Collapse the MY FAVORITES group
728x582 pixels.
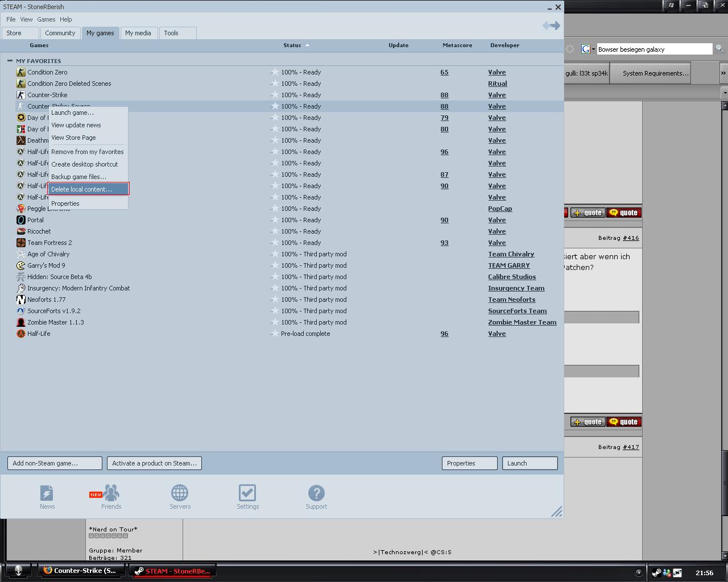(10, 61)
